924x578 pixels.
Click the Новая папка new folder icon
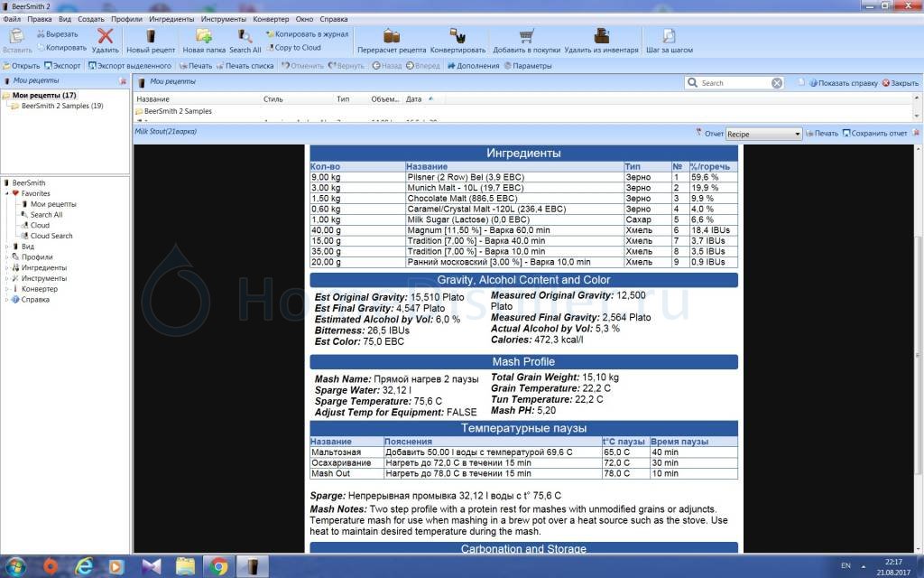(204, 41)
